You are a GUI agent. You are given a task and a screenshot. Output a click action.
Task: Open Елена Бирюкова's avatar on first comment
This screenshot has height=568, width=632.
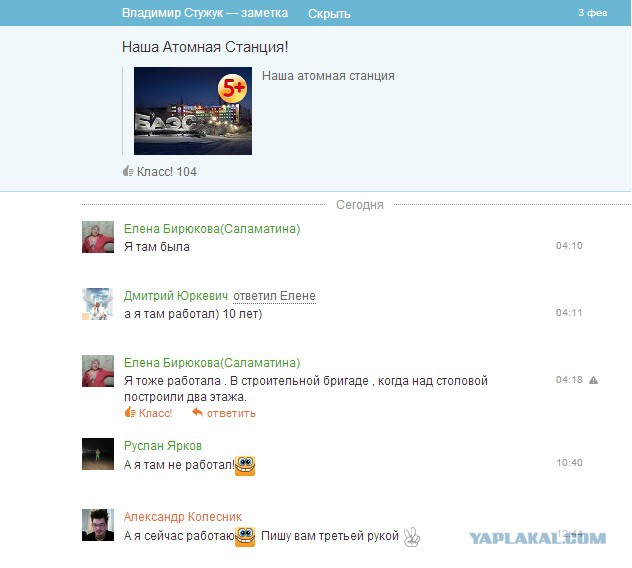[x=97, y=238]
